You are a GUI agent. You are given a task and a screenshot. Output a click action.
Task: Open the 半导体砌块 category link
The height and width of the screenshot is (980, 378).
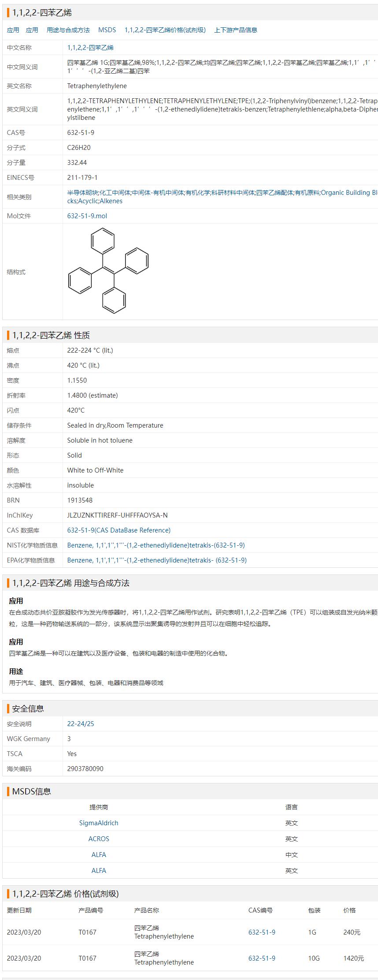point(82,193)
